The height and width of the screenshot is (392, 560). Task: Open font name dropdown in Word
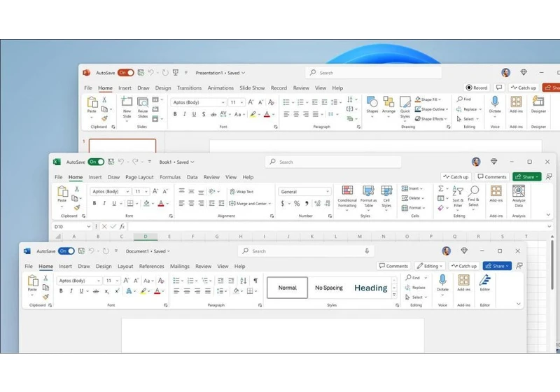[99, 281]
